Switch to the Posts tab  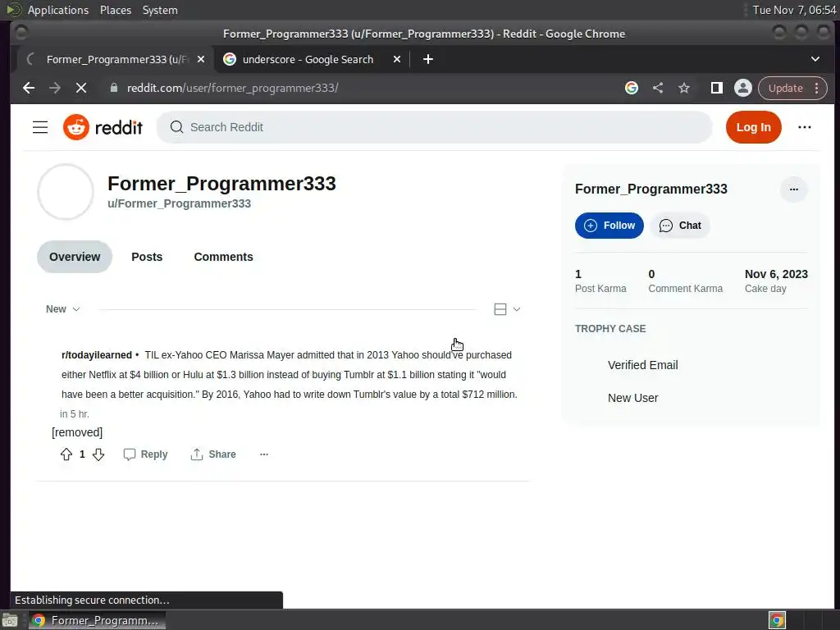pos(147,257)
